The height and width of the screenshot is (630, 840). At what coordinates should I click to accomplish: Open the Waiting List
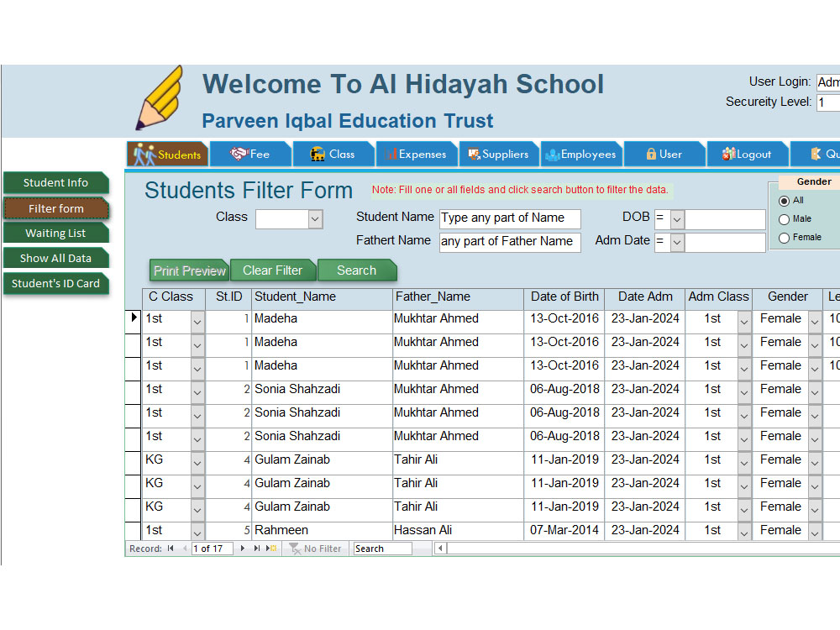pos(55,233)
